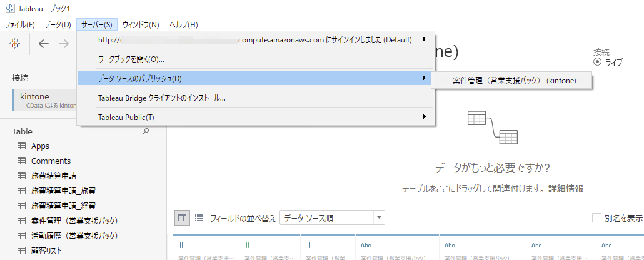Open the サーバー(S) menu
Viewport: 644px width, 260px height.
coord(97,24)
